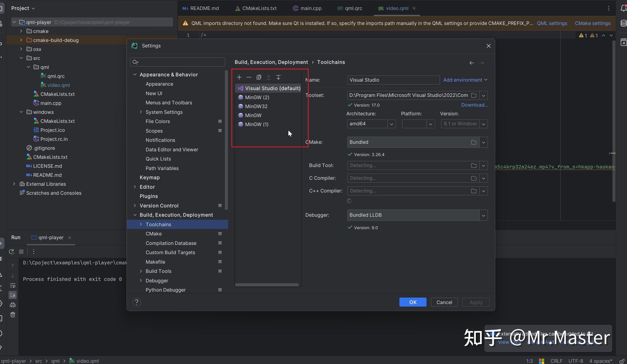The height and width of the screenshot is (364, 627).
Task: Switch to the main.cpp editor tab
Action: point(310,8)
